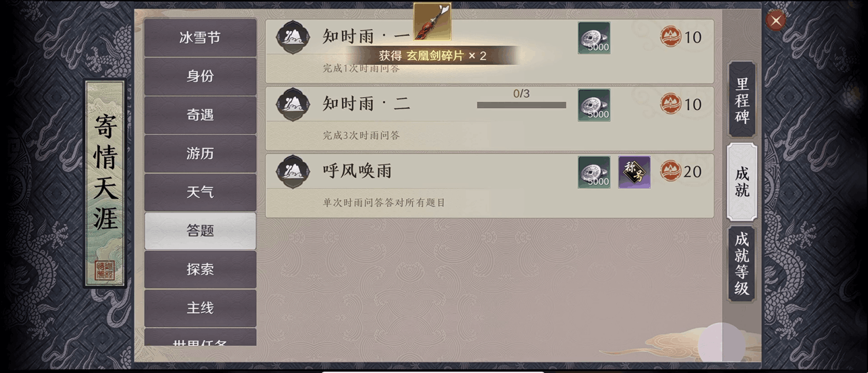The image size is (868, 373).
Task: Select the 冰雪节 category
Action: click(200, 38)
